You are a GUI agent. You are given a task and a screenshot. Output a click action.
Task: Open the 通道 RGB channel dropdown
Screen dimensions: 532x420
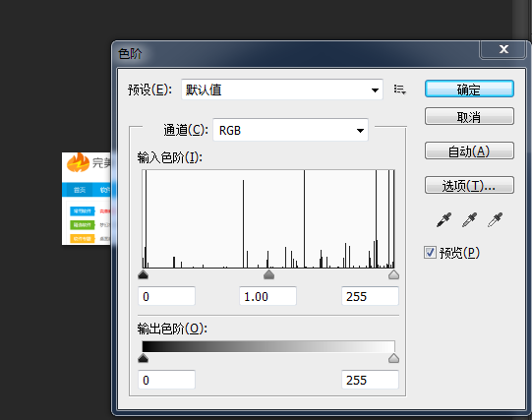[x=290, y=130]
